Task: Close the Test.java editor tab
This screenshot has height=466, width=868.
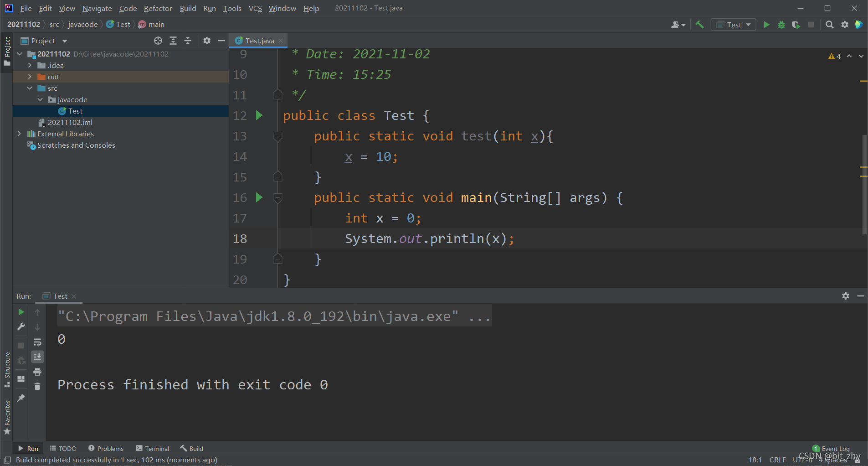Action: (281, 41)
